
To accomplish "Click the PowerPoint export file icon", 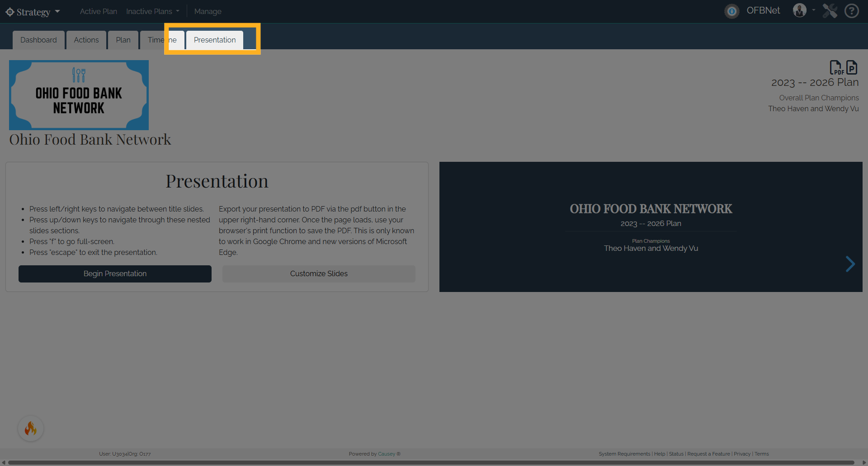I will [x=852, y=67].
